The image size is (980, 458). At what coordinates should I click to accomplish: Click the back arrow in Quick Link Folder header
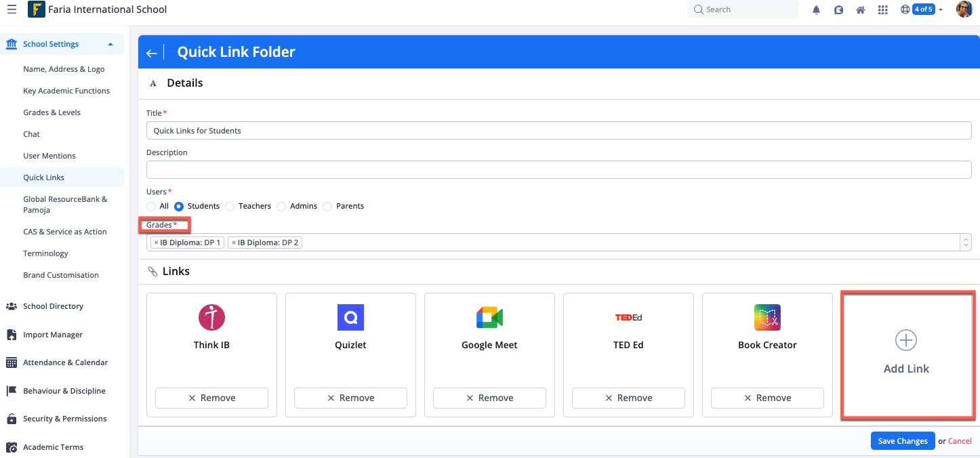(151, 53)
